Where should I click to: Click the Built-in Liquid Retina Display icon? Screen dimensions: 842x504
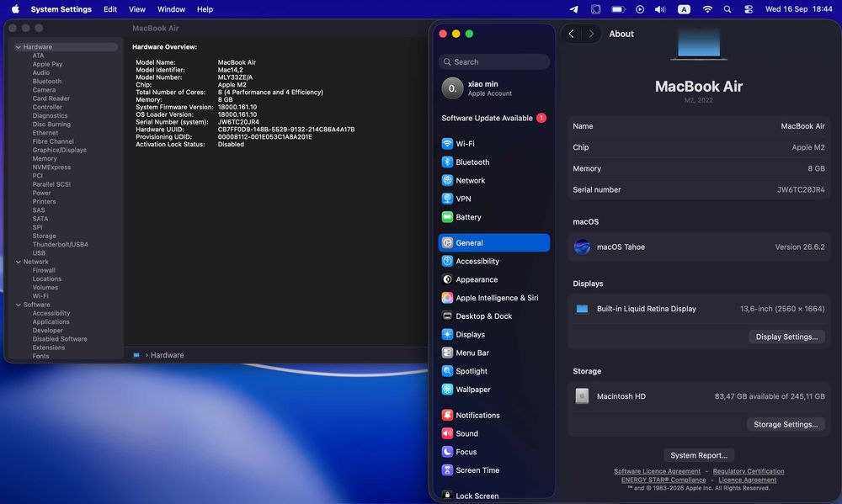[582, 309]
